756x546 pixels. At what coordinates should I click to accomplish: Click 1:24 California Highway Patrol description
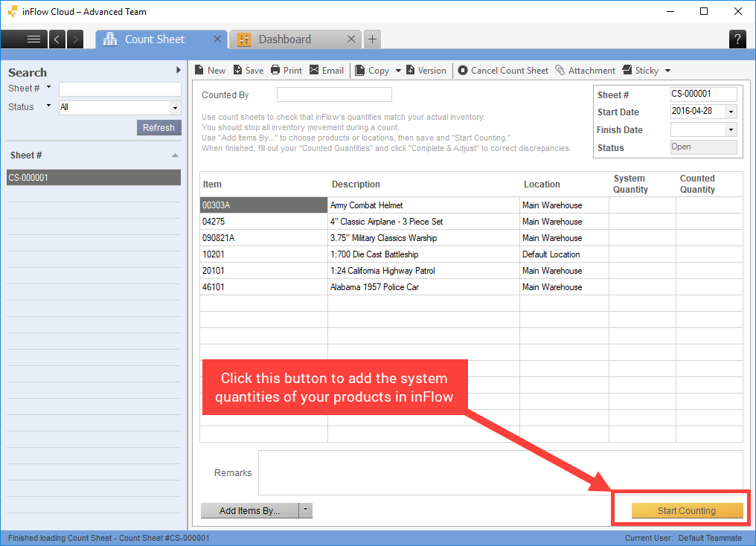[424, 271]
